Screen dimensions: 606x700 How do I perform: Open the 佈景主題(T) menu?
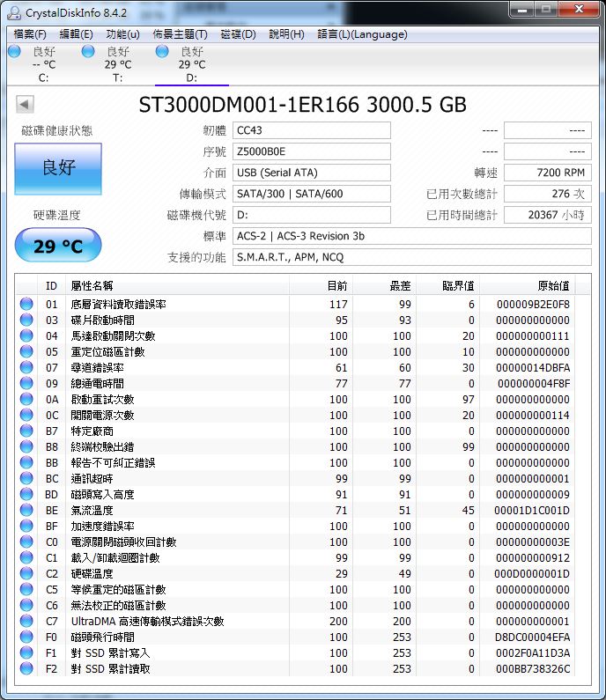coord(180,34)
